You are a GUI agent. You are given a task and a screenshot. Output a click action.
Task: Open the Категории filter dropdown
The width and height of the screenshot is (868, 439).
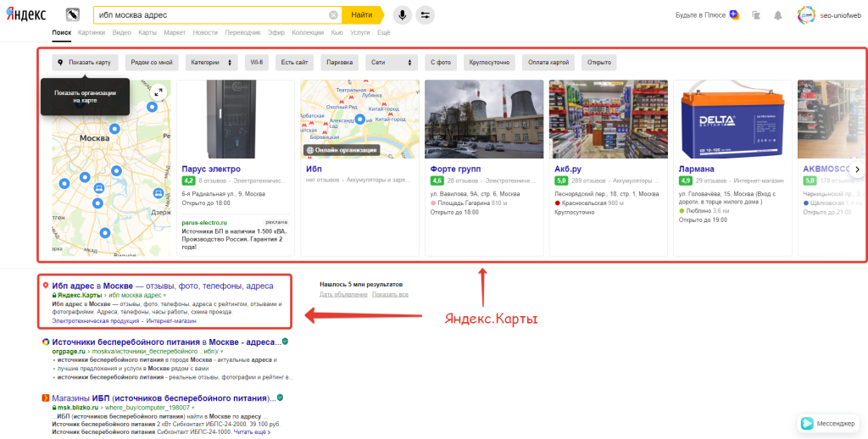coord(211,63)
